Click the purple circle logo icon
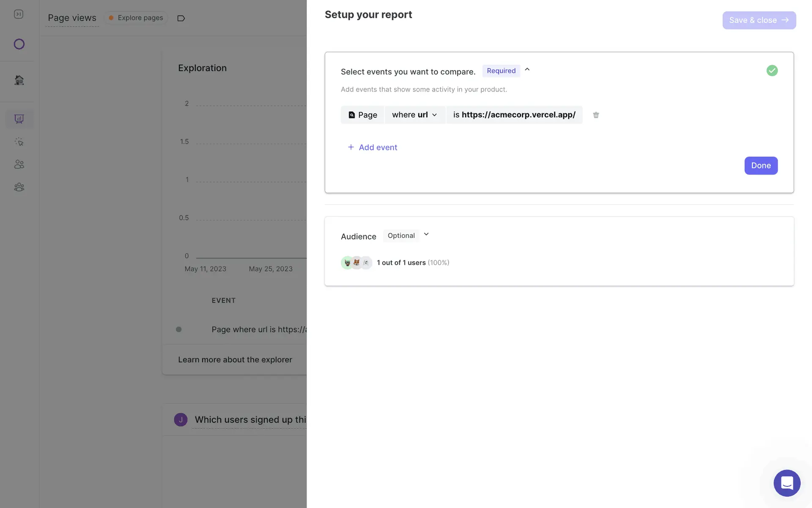The image size is (812, 508). (x=19, y=44)
